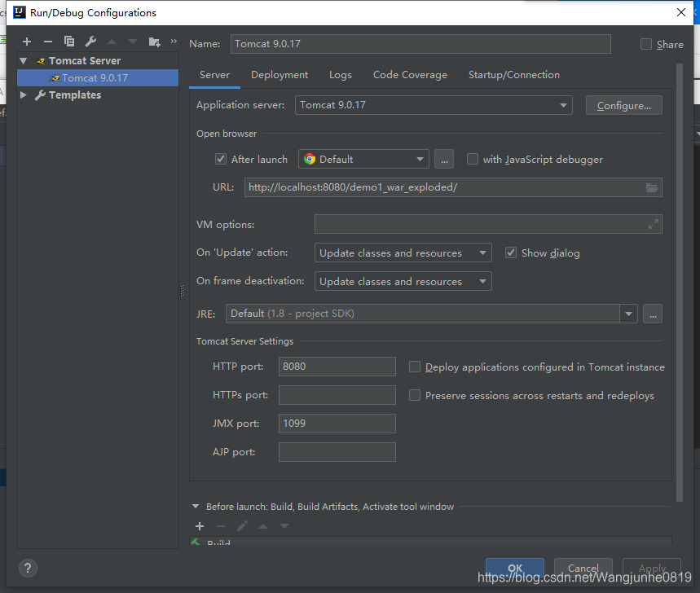The image size is (700, 593).
Task: Enable Deploy applications configured in Tomcat instance
Action: click(415, 367)
